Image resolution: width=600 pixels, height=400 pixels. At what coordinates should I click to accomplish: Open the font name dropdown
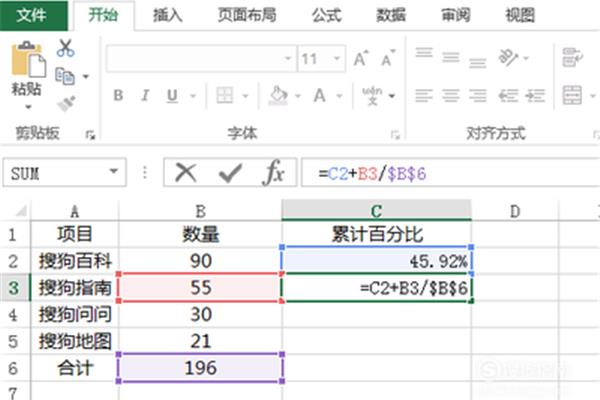pyautogui.click(x=288, y=59)
